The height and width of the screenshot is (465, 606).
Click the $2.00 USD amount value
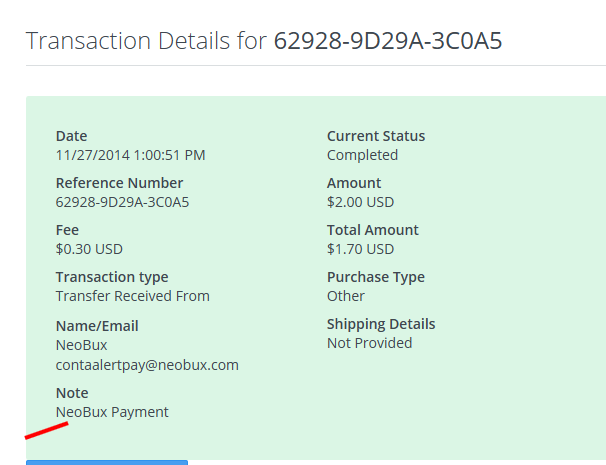360,202
